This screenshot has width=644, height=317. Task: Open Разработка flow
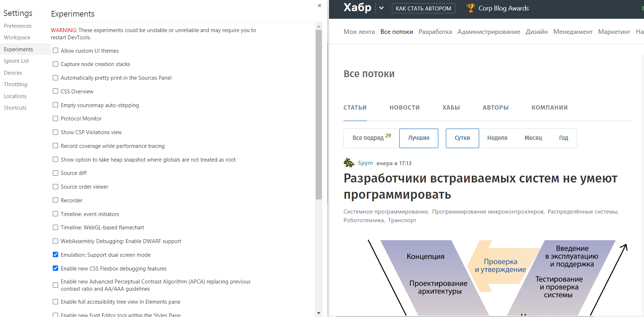point(435,32)
